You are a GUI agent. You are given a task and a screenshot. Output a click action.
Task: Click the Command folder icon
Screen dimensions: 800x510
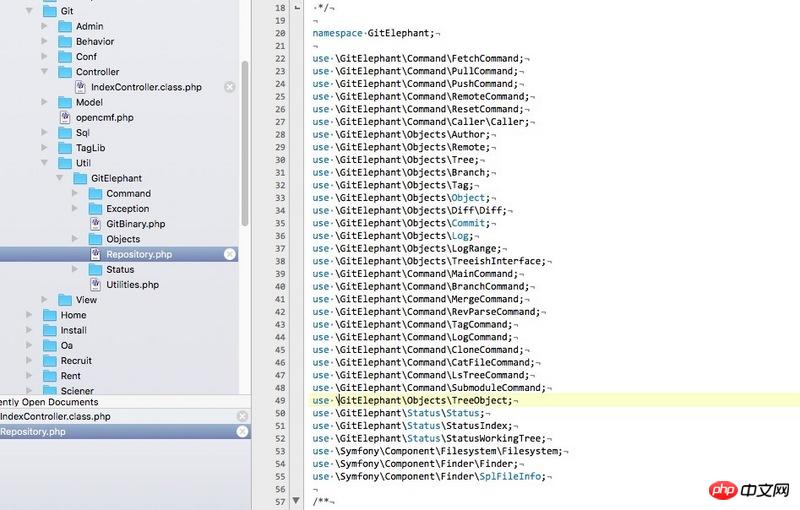(x=95, y=193)
